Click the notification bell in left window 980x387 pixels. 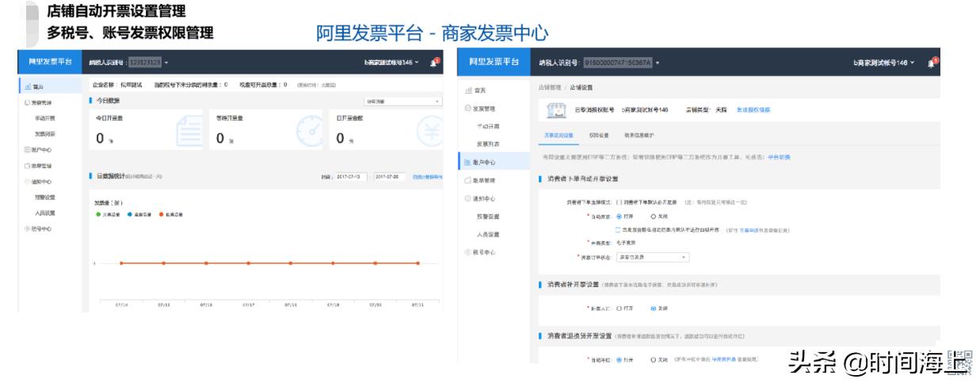(x=433, y=62)
